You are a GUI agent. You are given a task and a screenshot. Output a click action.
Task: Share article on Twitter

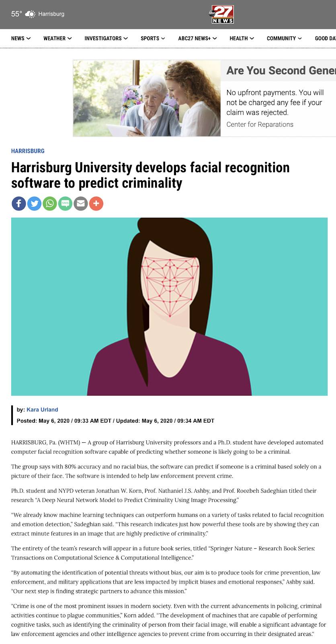(x=34, y=203)
